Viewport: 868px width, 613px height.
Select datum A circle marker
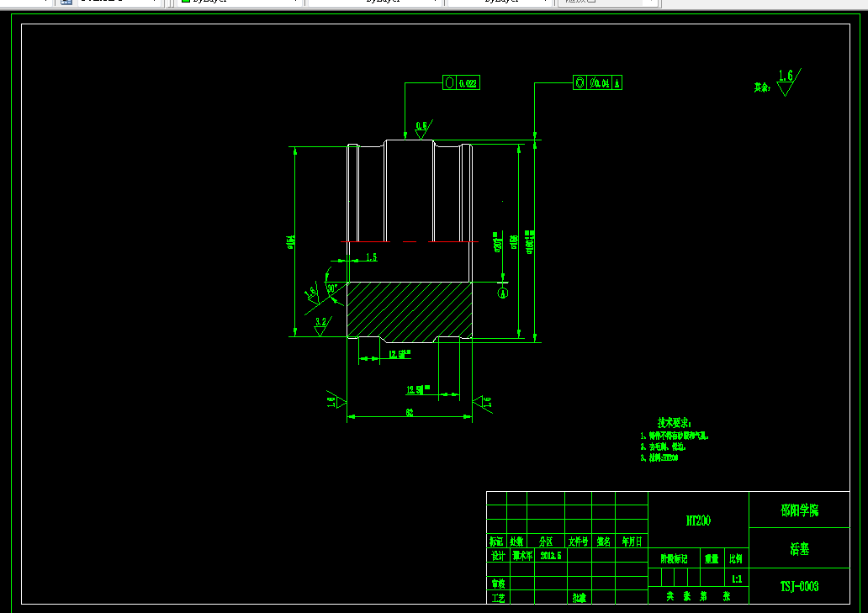(x=503, y=293)
